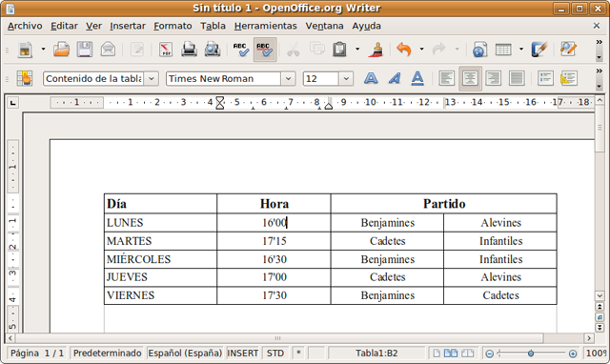Open font size dropdown showing 12
This screenshot has width=610, height=364.
[345, 78]
